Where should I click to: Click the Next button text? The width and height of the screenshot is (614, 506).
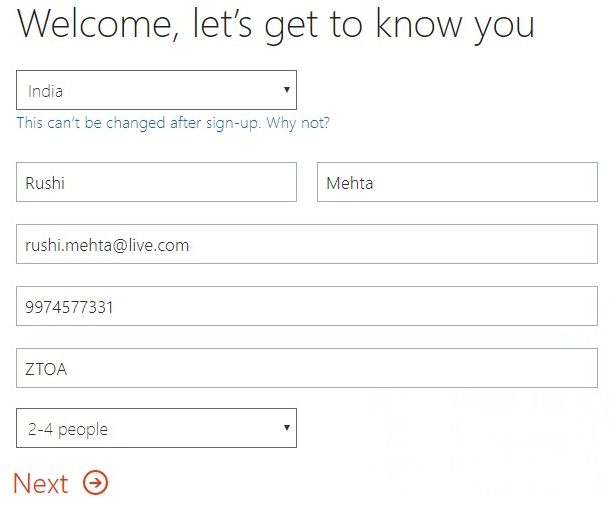41,484
